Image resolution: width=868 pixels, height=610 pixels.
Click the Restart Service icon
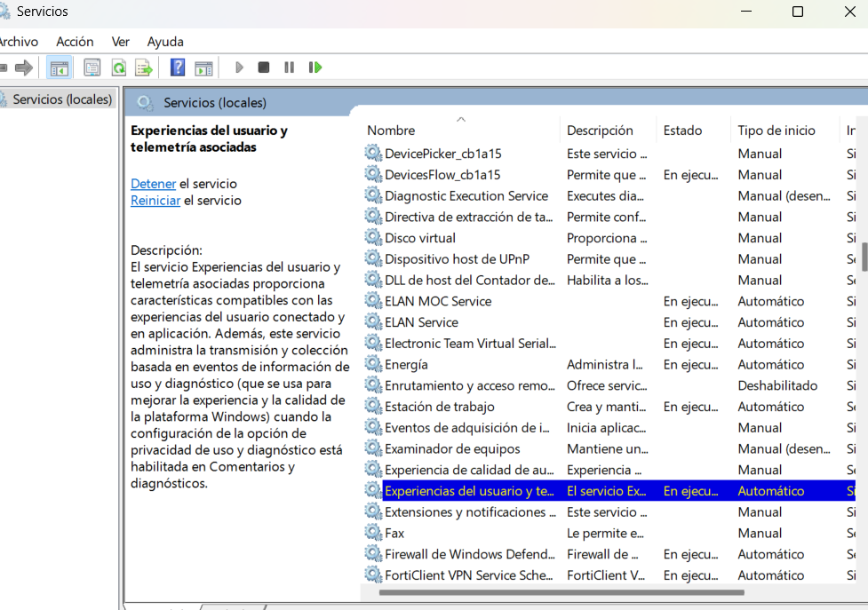click(315, 67)
